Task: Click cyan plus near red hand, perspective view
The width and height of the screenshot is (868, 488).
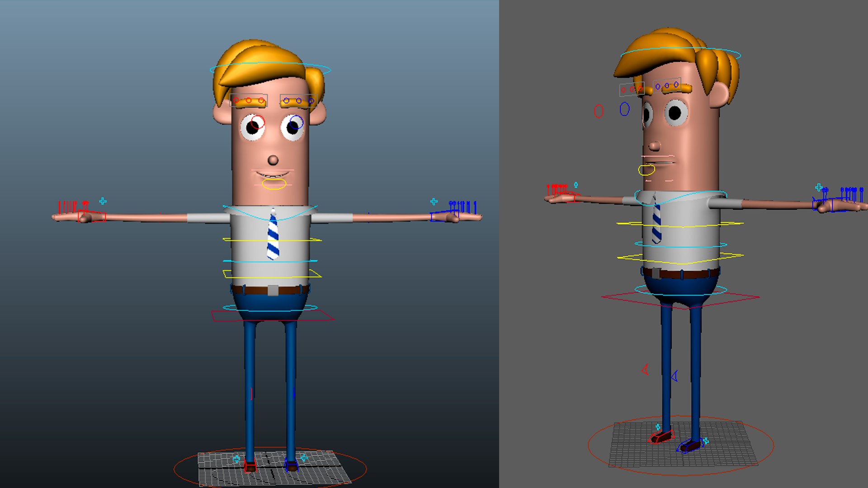Action: pos(576,185)
